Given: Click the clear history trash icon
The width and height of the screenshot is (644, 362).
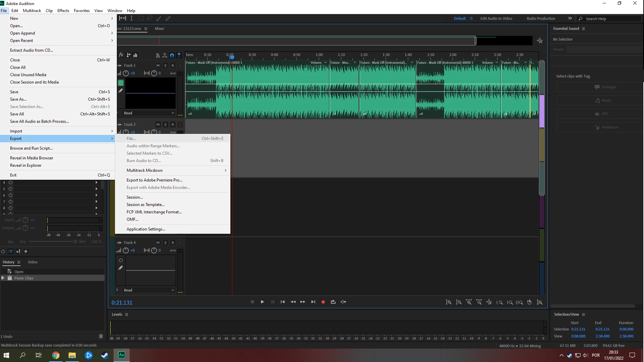Looking at the screenshot, I should pyautogui.click(x=101, y=336).
